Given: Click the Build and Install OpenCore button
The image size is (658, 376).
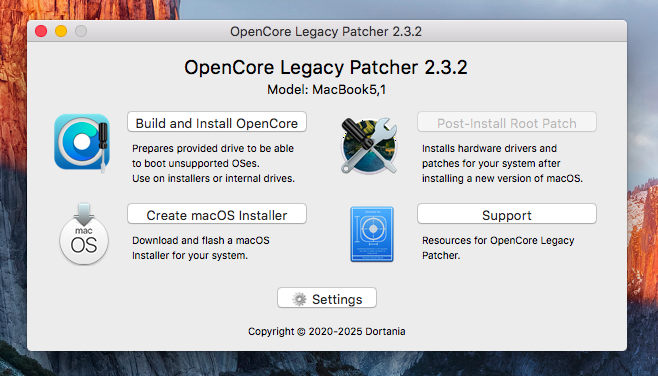Looking at the screenshot, I should point(217,122).
